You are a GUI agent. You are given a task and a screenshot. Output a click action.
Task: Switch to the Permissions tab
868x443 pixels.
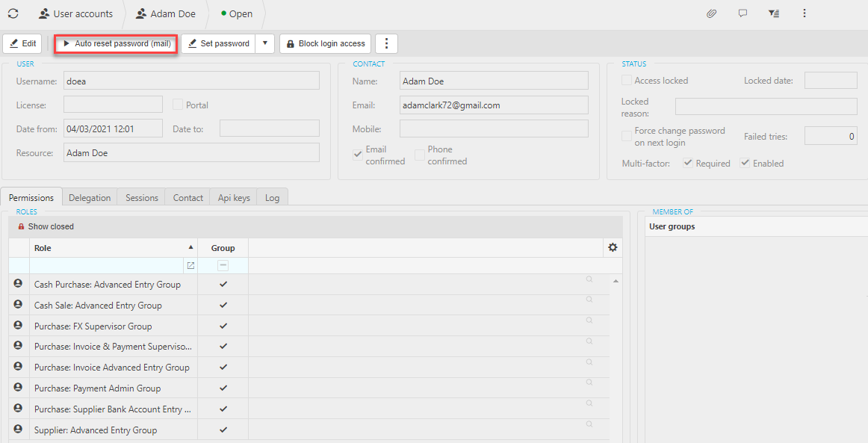pyautogui.click(x=31, y=197)
